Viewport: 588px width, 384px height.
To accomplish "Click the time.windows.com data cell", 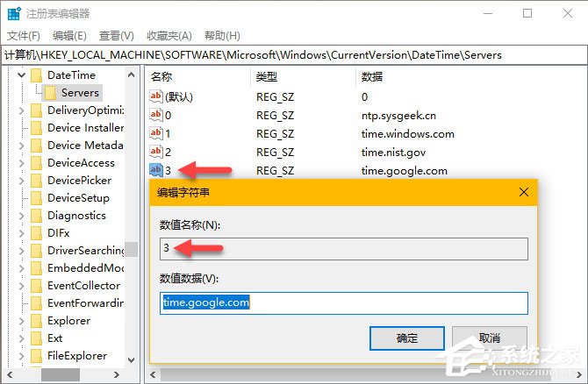I will click(x=407, y=134).
